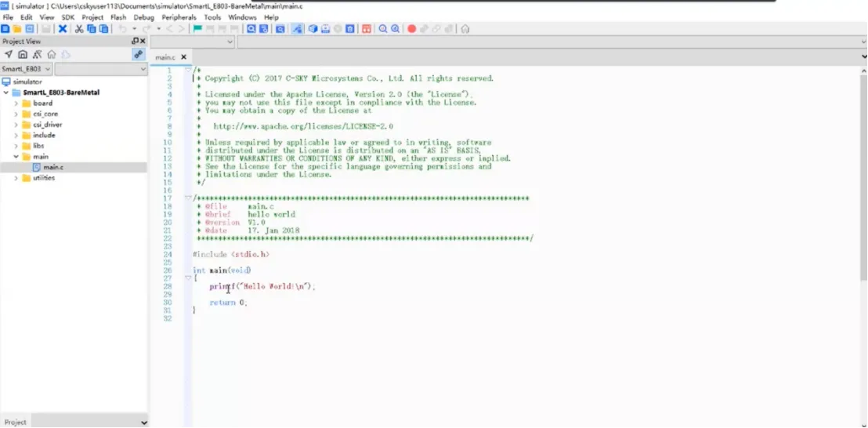Open the small dropdown above main.c tab
Screen dimensions: 868x428
pyautogui.click(x=193, y=42)
